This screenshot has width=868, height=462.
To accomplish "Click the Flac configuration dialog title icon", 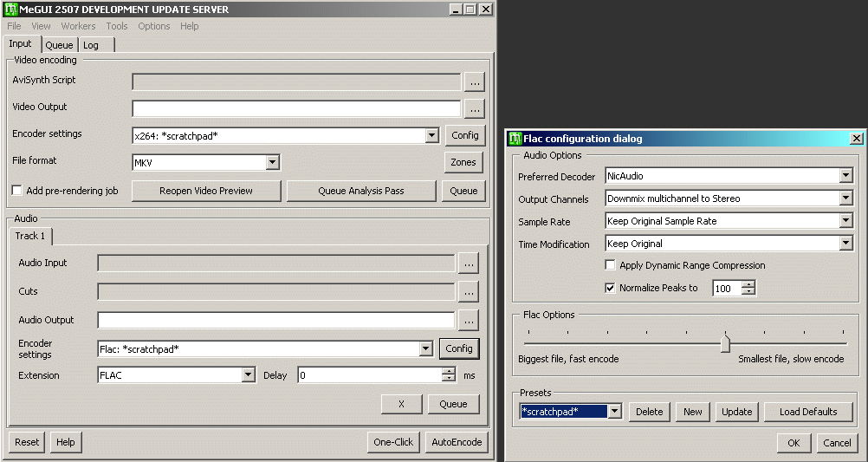I will pyautogui.click(x=515, y=139).
